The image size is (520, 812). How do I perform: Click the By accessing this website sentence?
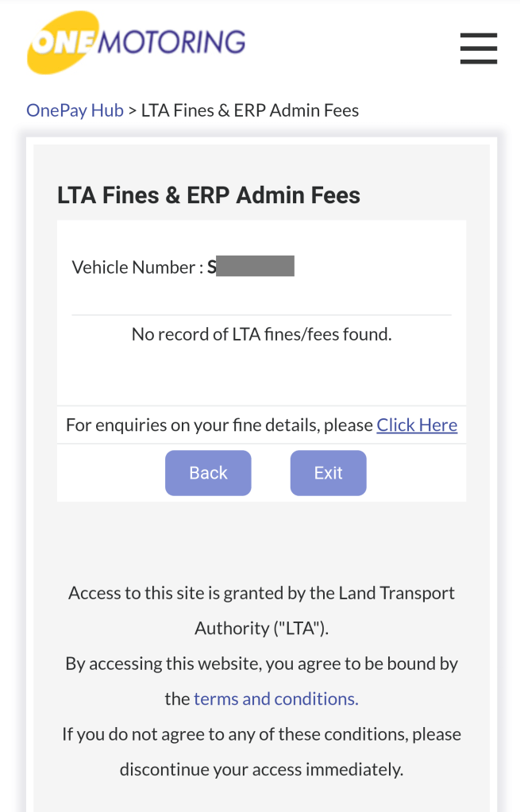click(x=261, y=664)
